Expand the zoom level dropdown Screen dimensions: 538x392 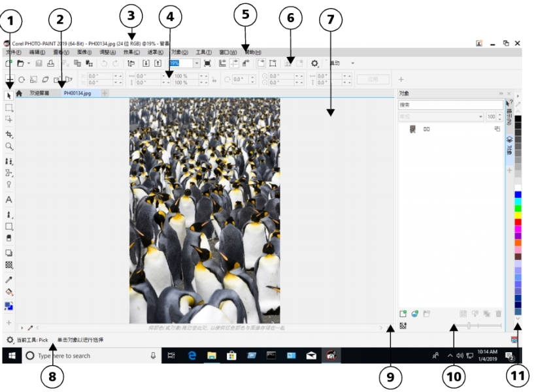point(197,63)
